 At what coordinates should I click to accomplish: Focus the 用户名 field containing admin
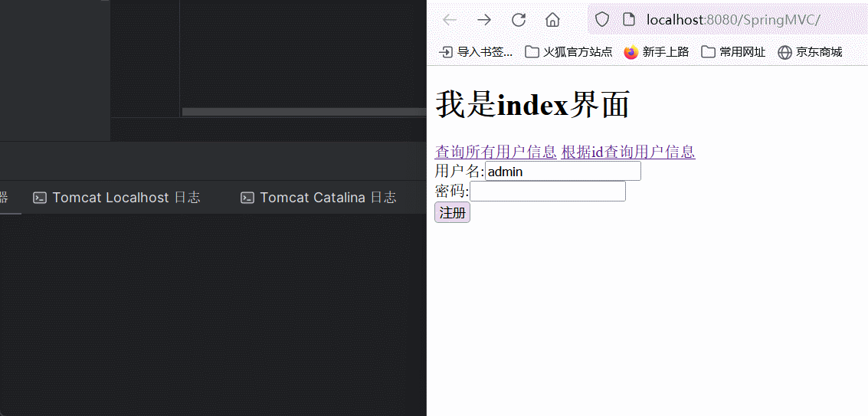coord(563,171)
